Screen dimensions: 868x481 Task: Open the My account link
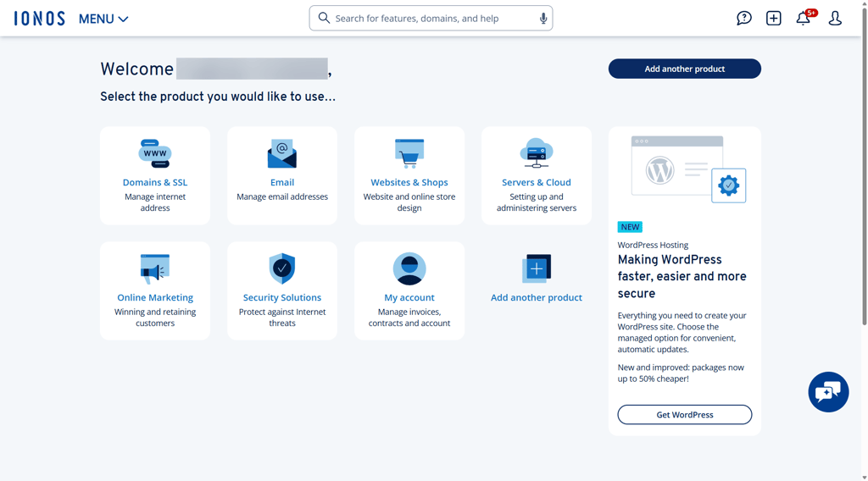tap(409, 297)
